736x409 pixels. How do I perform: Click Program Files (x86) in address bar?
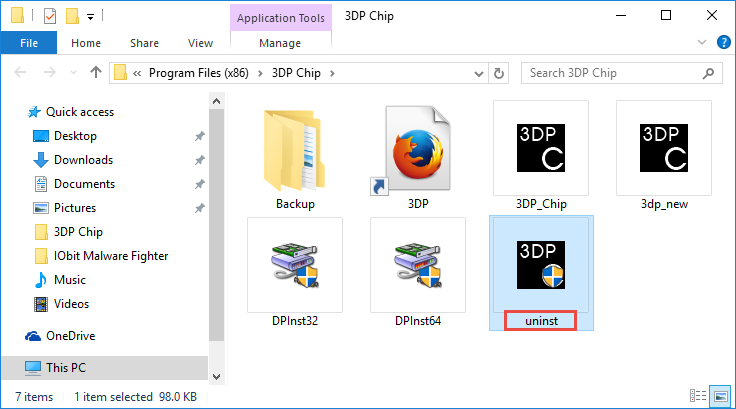(199, 73)
